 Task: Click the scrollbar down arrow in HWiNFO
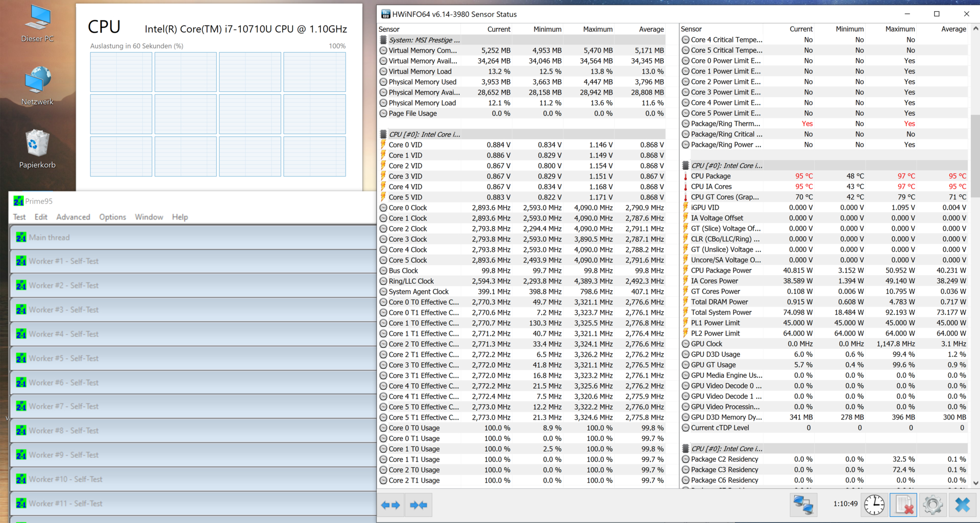click(975, 483)
